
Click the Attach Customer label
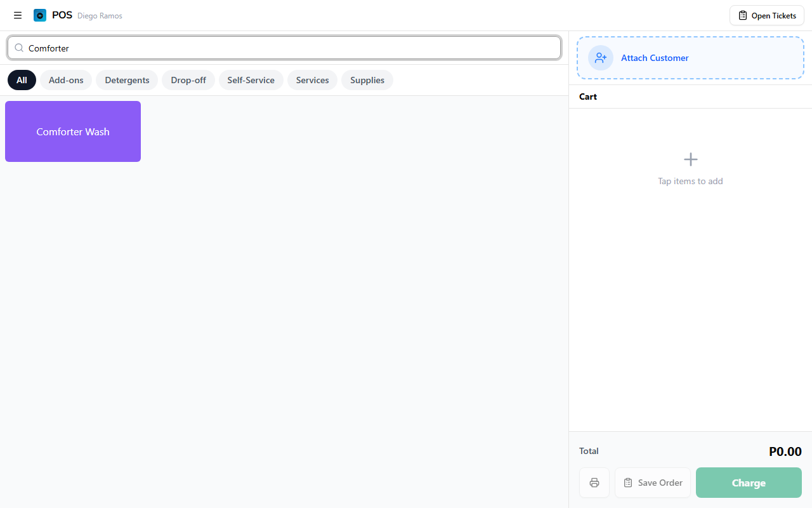tap(655, 58)
